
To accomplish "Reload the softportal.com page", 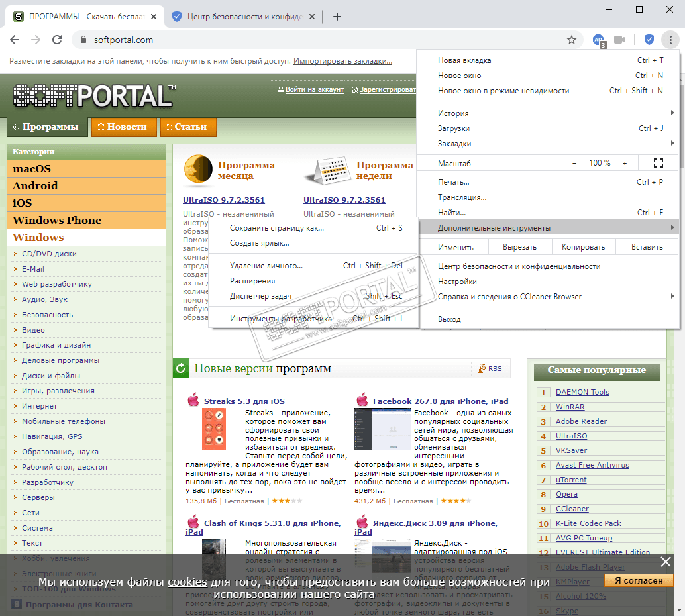I will tap(57, 40).
